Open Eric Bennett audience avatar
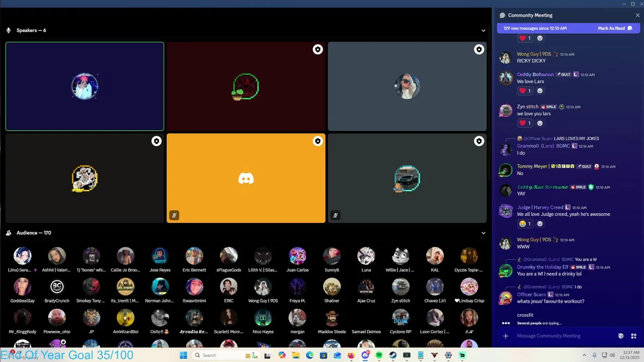 point(194,256)
